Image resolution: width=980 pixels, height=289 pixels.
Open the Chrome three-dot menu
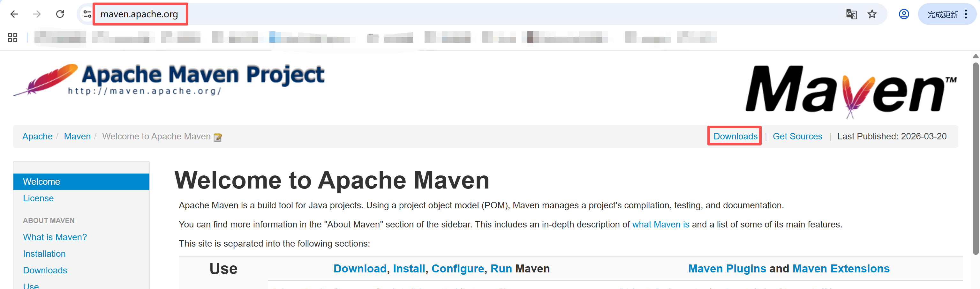point(966,14)
